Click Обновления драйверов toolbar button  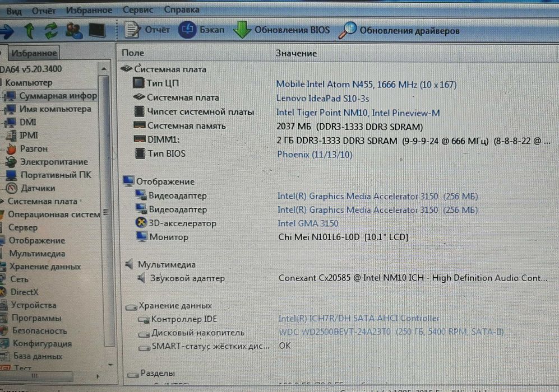click(x=399, y=30)
